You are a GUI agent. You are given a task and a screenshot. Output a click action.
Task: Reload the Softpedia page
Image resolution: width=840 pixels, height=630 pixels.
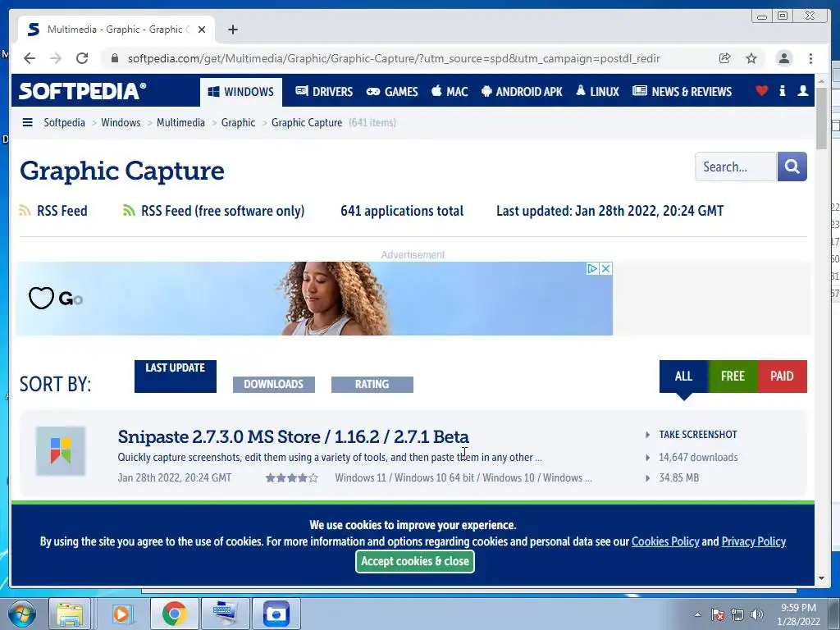[x=82, y=58]
